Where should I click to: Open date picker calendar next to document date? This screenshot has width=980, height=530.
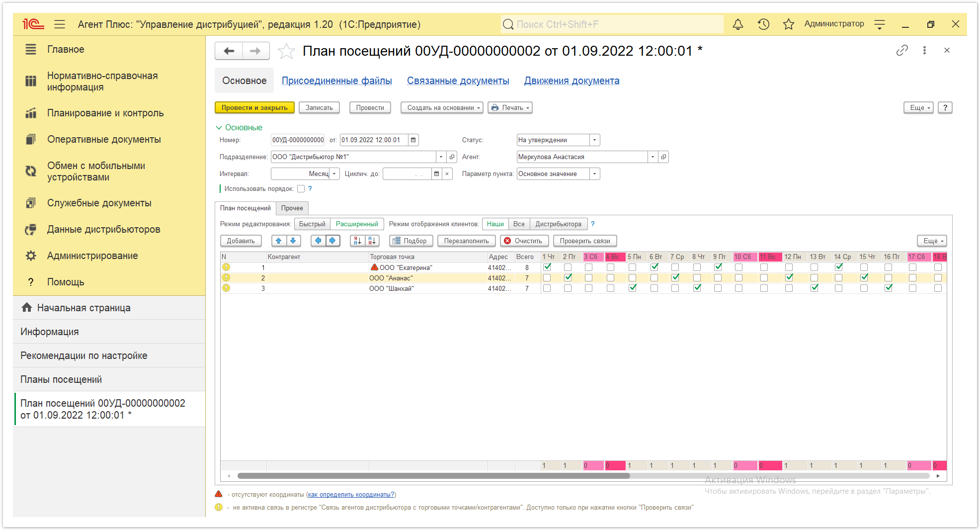pyautogui.click(x=413, y=140)
